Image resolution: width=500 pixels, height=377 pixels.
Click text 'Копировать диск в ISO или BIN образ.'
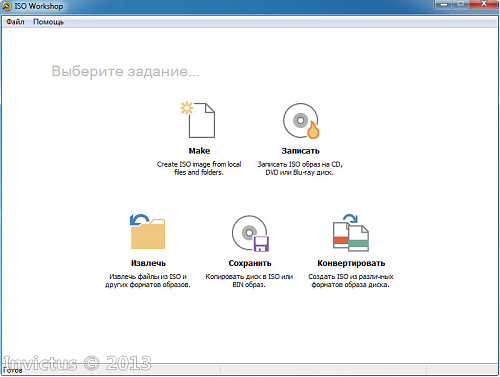point(249,281)
